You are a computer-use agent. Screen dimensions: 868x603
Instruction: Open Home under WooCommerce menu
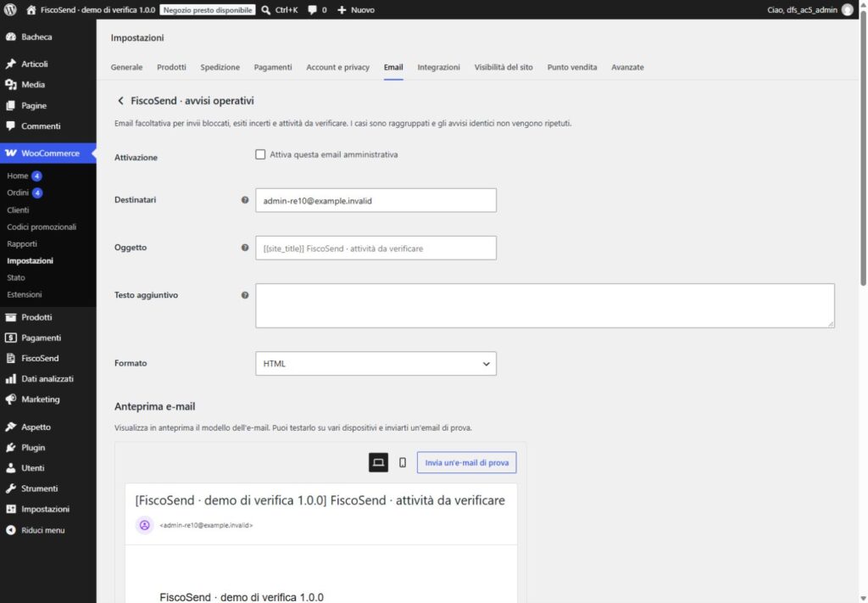click(x=18, y=176)
